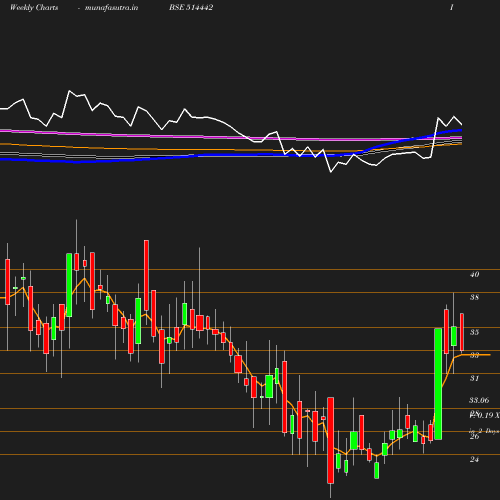Click the price axis label '40'
500x500 pixels.
click(474, 274)
